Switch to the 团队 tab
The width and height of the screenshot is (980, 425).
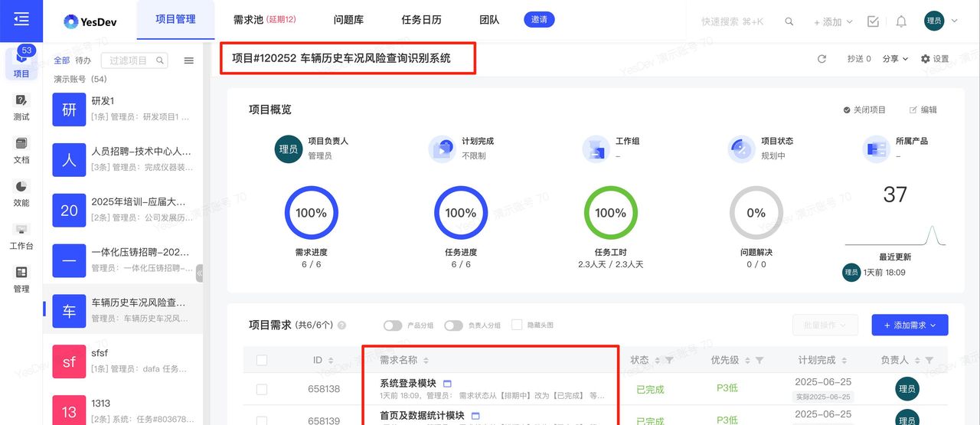tap(489, 20)
